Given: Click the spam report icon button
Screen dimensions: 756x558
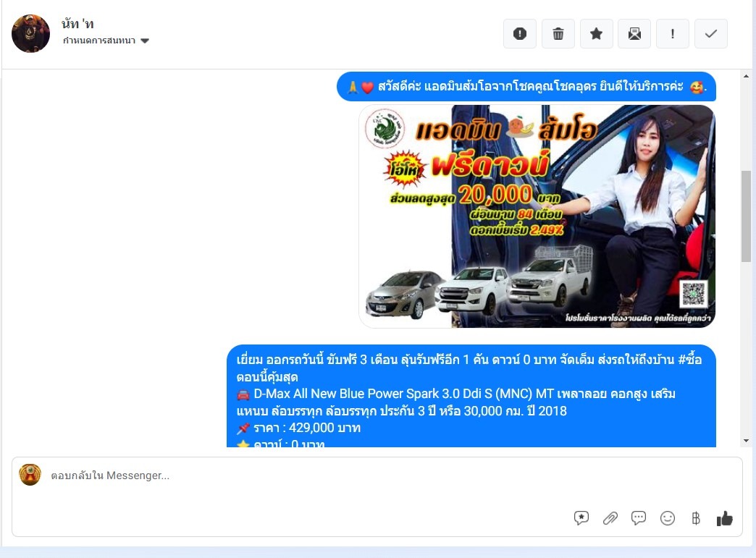Looking at the screenshot, I should click(520, 34).
